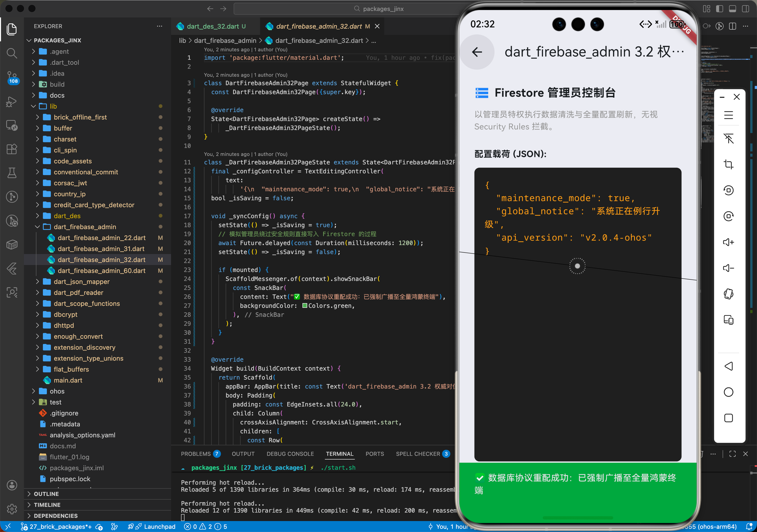Open the Extensions view
The height and width of the screenshot is (532, 757).
coord(12,149)
